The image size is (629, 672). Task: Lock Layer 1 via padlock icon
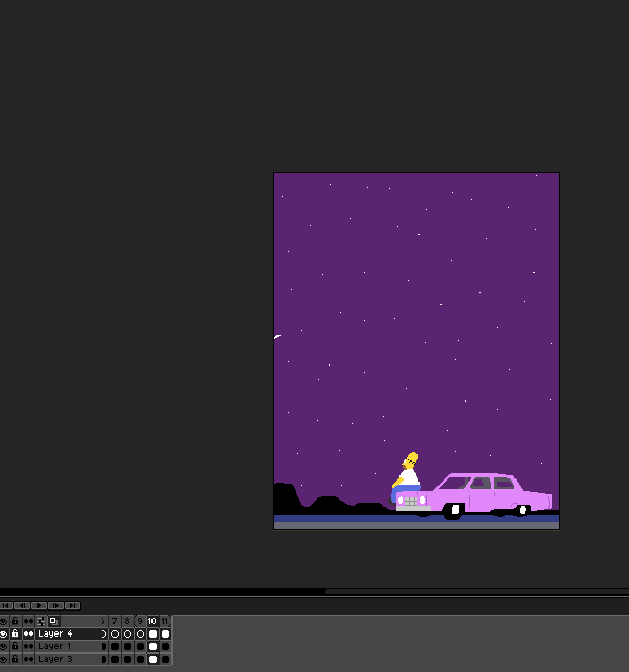(15, 646)
